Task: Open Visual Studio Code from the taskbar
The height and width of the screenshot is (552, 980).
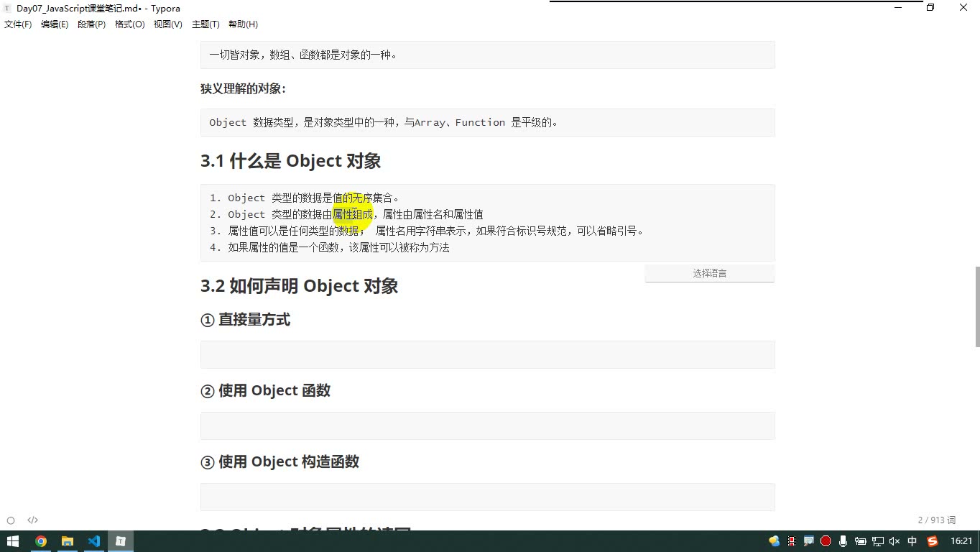Action: coord(94,541)
